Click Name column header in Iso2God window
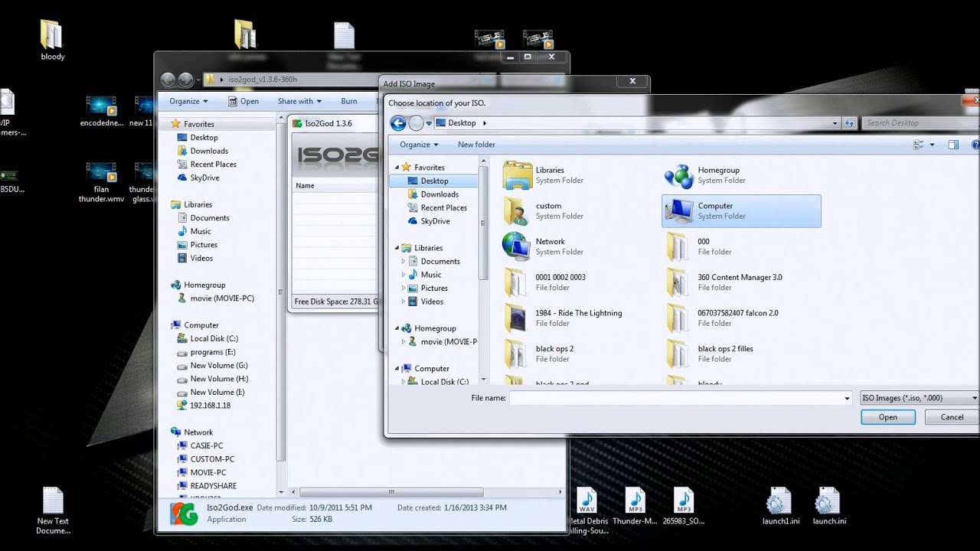Screen dimensions: 980x551 (x=335, y=186)
